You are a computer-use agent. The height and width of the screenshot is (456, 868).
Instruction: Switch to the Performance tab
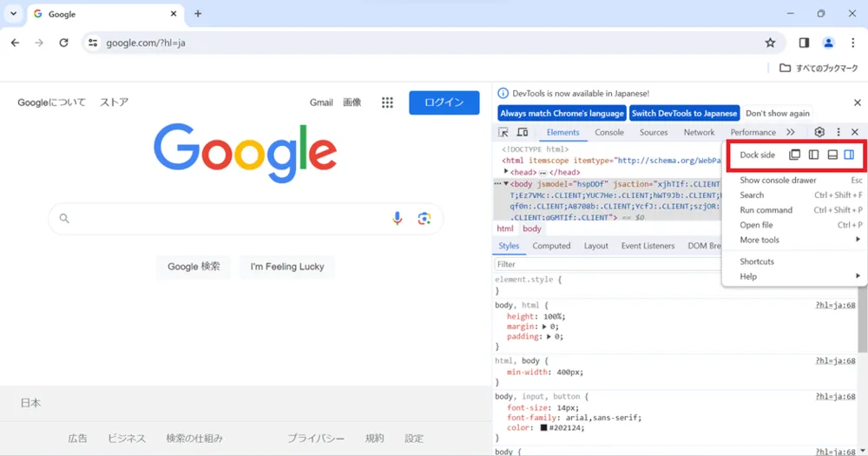(x=753, y=132)
